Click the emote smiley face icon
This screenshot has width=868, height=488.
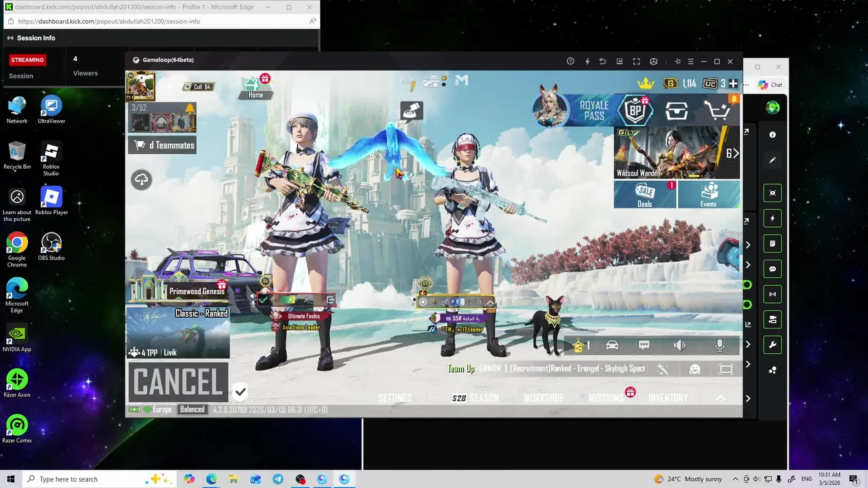point(694,369)
